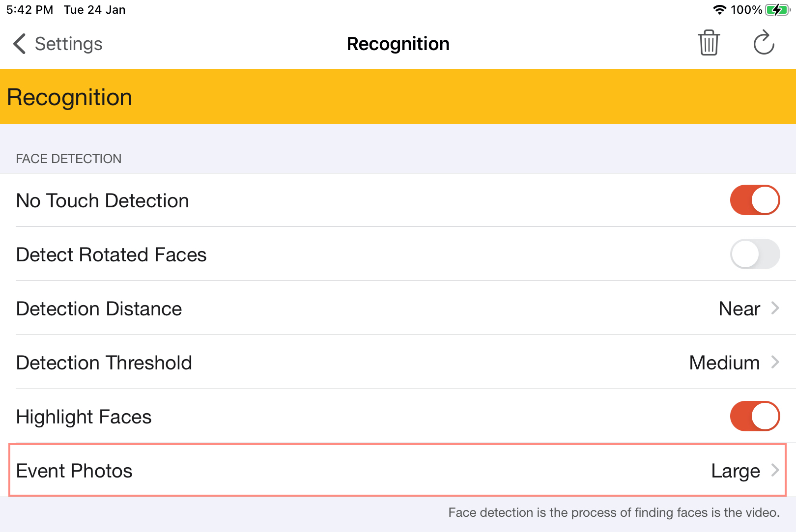Tap the trash delete icon

(x=709, y=43)
